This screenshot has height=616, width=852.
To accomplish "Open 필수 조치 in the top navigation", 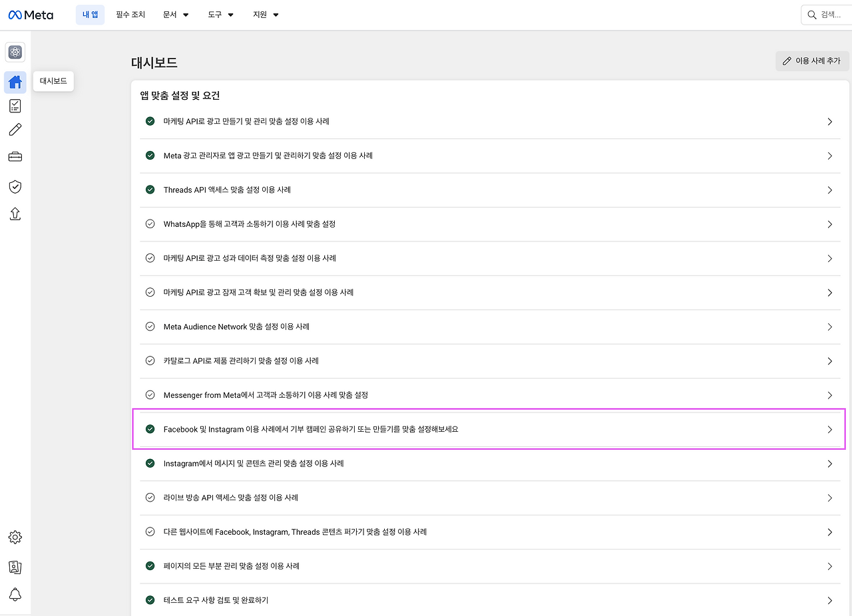I will click(x=130, y=15).
